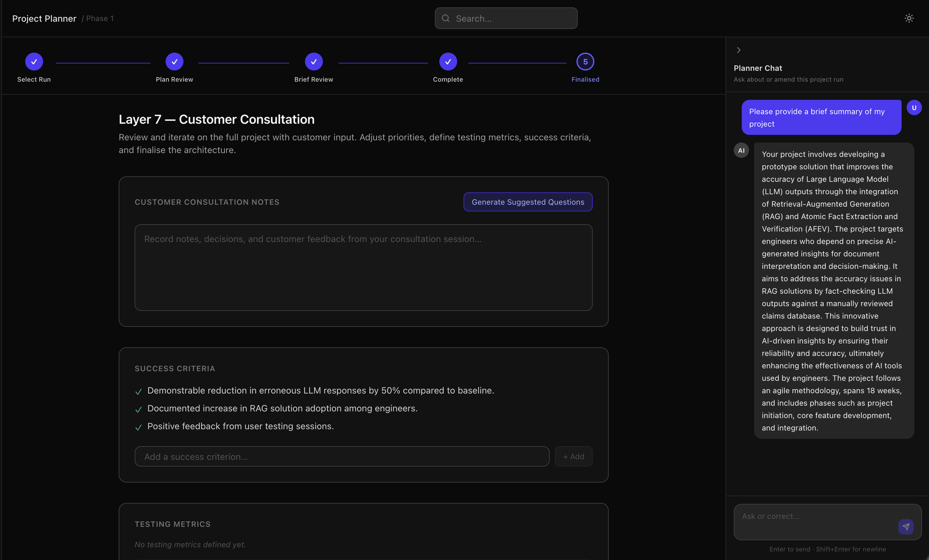Focus the Add a success criterion field
The height and width of the screenshot is (560, 929).
[x=342, y=456]
